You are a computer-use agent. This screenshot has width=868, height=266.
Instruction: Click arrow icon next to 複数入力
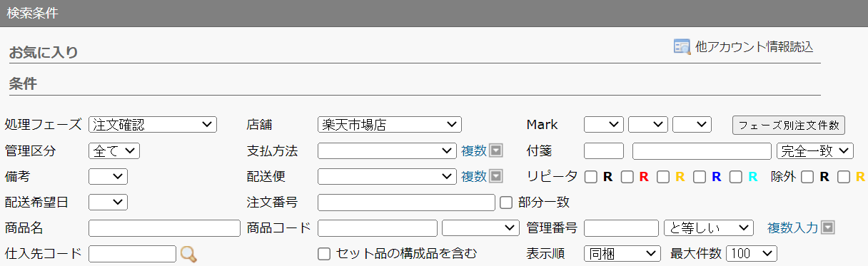(828, 227)
